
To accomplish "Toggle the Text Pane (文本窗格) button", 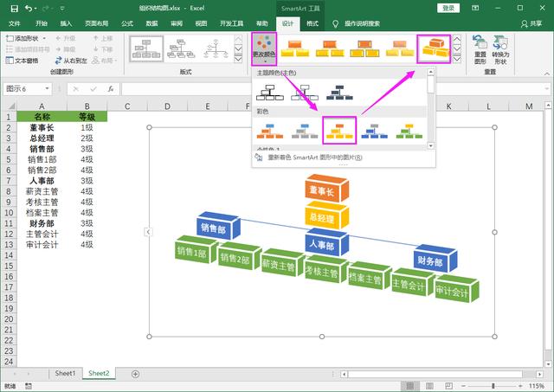I will (x=23, y=61).
